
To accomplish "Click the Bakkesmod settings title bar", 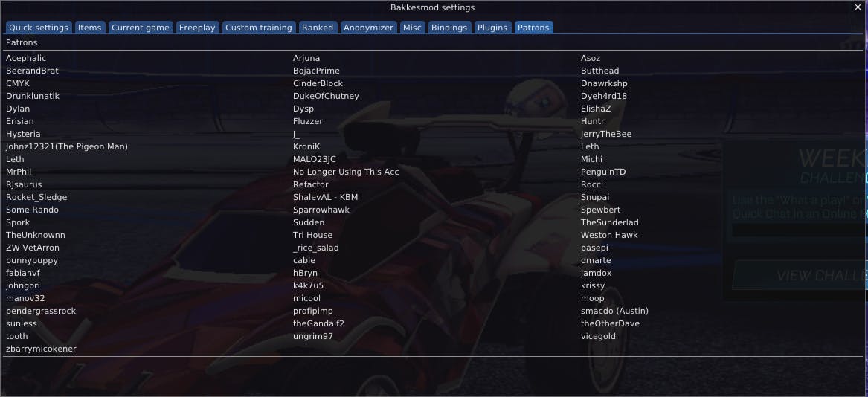I will (x=432, y=7).
